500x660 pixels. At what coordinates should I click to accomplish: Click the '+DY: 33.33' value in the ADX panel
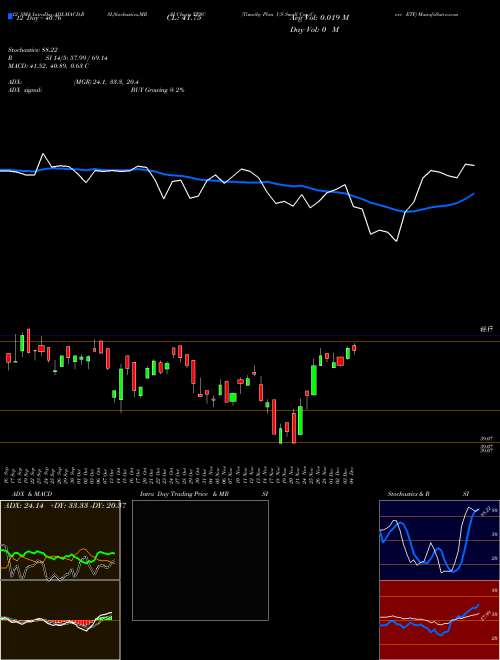69,506
